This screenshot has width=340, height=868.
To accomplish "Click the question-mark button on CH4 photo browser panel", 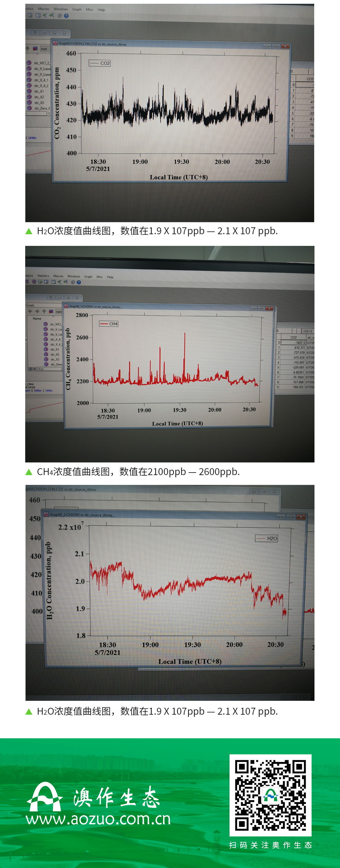I will coord(51,297).
